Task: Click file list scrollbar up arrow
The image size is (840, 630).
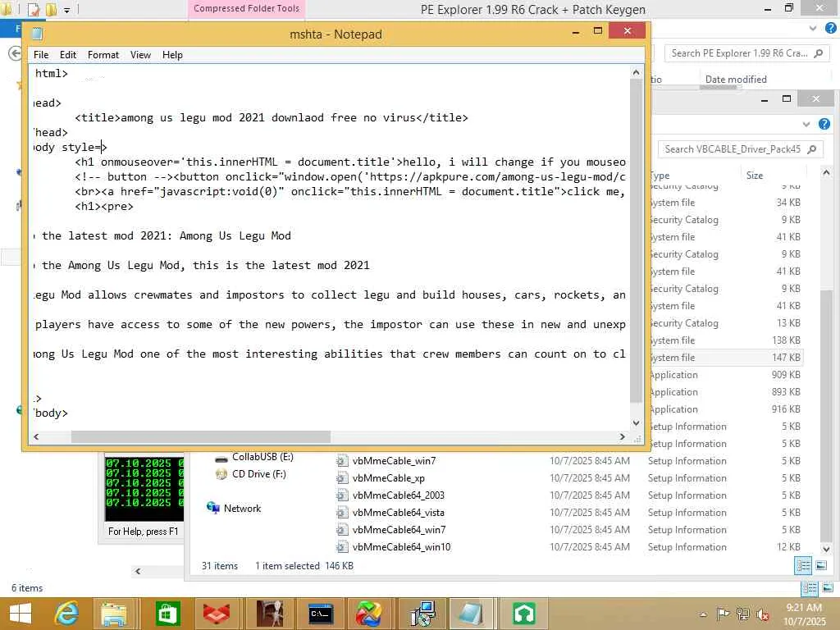Action: click(x=826, y=172)
